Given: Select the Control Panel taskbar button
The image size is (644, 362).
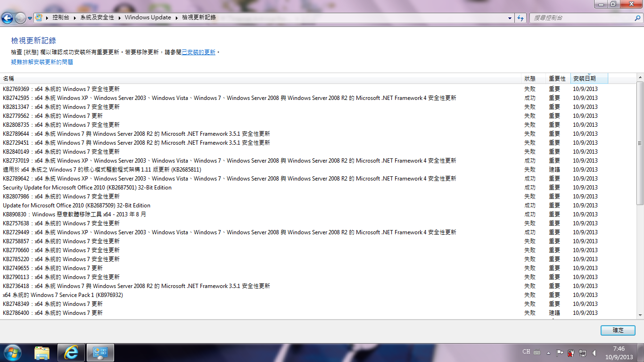Looking at the screenshot, I should [100, 353].
